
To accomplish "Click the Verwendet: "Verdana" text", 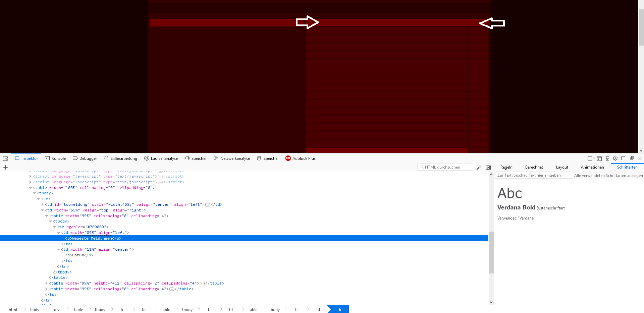I will pos(516,218).
